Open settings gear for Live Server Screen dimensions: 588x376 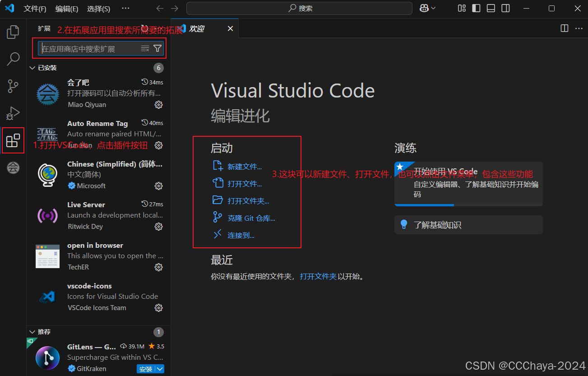[158, 227]
